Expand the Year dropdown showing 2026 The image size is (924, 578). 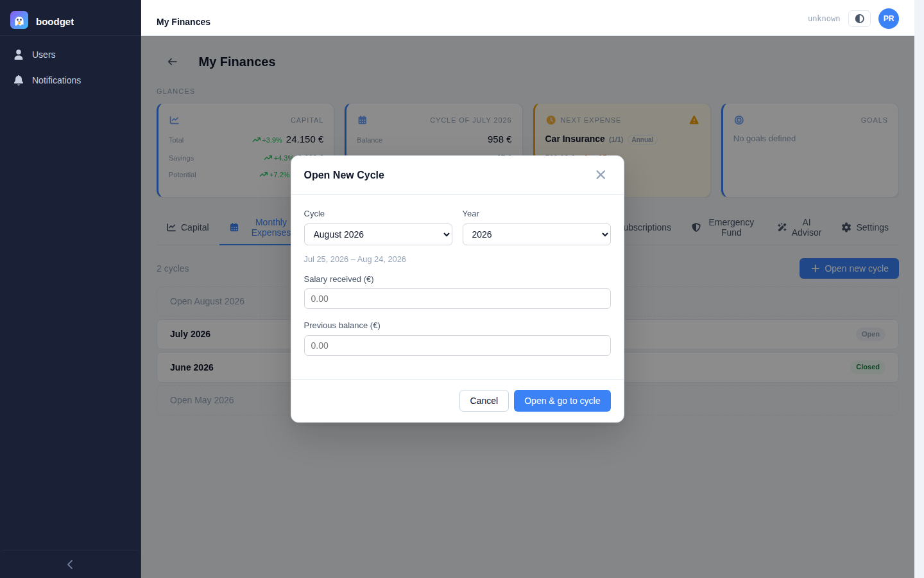[536, 234]
